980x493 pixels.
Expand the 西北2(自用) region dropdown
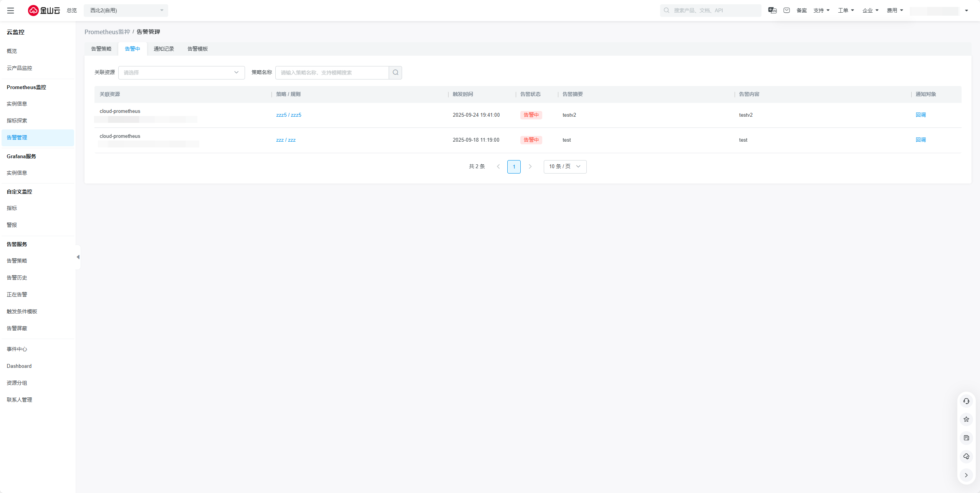click(126, 10)
